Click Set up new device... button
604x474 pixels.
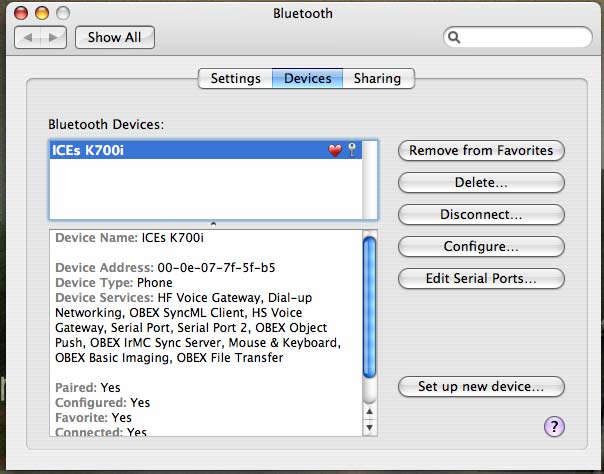click(481, 387)
